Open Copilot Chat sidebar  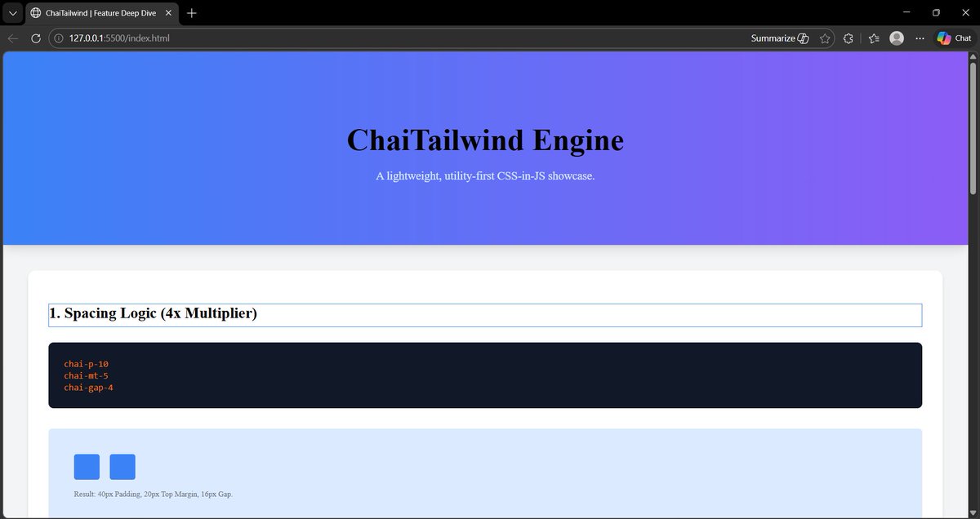tap(954, 38)
